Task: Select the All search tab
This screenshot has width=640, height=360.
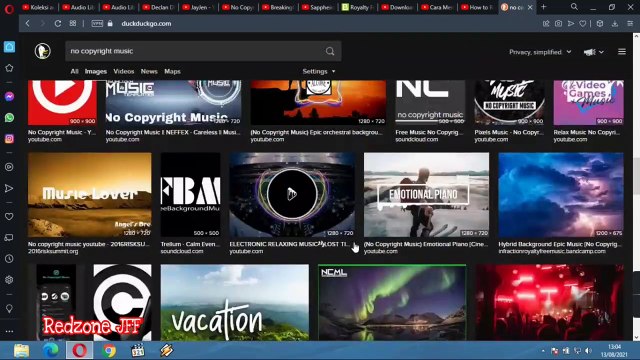Action: [74, 71]
